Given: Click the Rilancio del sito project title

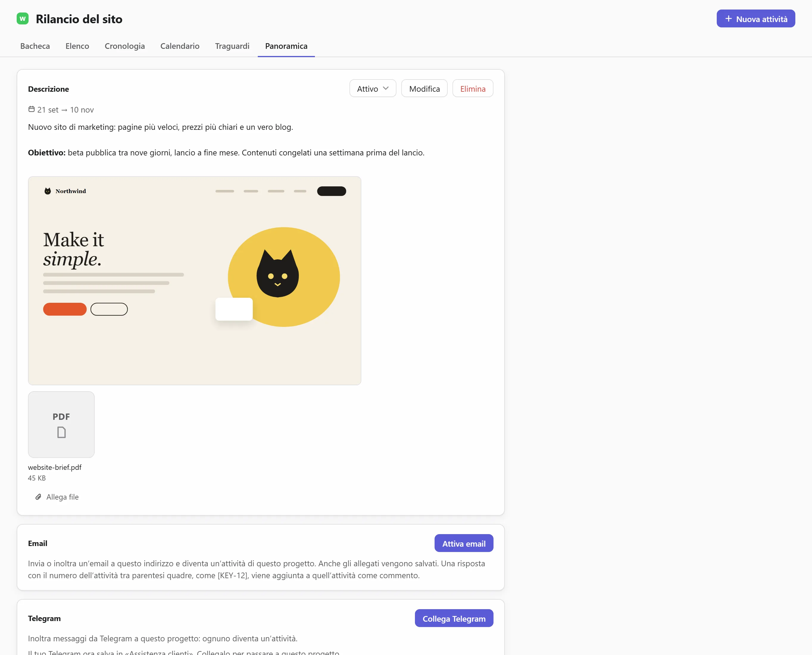Looking at the screenshot, I should tap(79, 19).
